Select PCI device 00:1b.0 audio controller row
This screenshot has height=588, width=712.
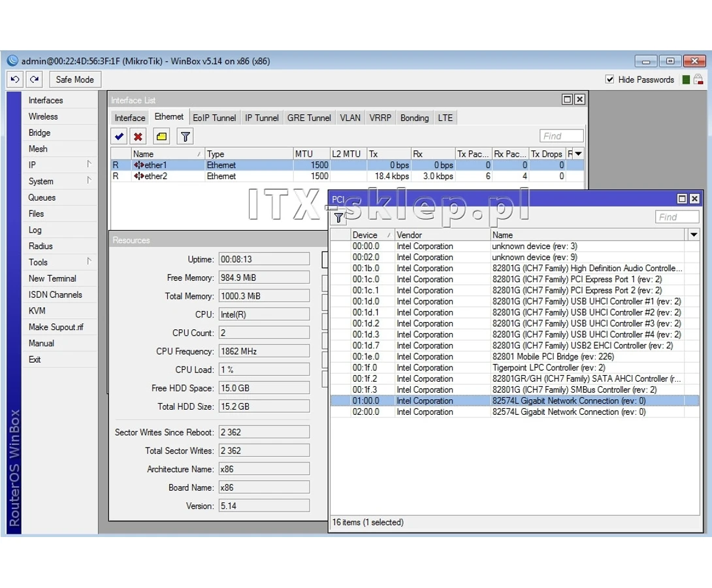[x=515, y=269]
